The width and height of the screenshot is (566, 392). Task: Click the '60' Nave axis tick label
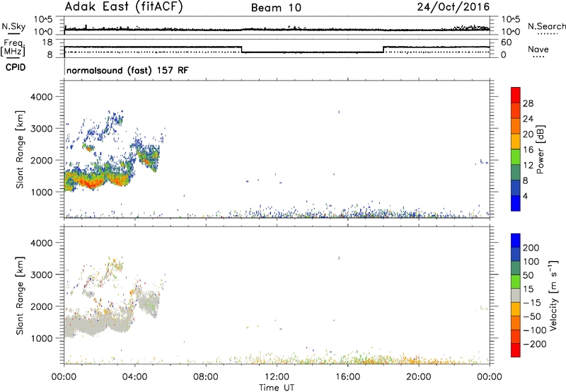(506, 42)
